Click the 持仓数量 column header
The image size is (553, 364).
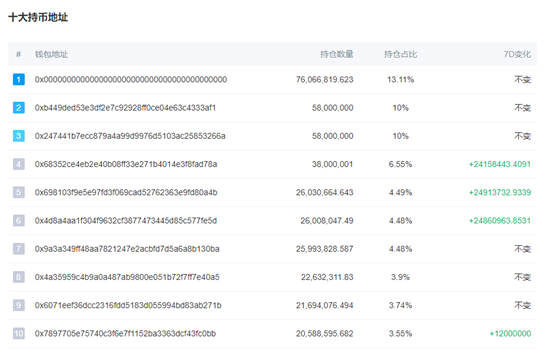point(337,54)
